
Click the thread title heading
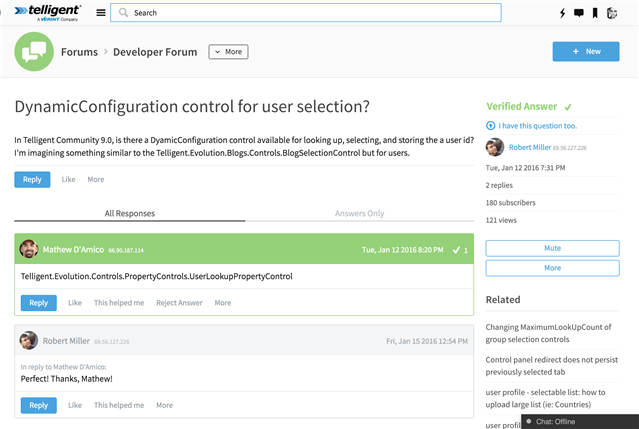(x=192, y=106)
